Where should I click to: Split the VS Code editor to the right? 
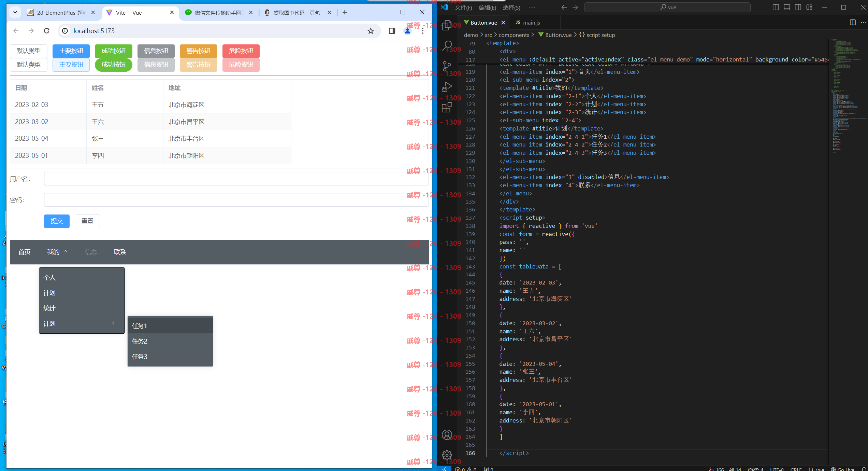(853, 23)
